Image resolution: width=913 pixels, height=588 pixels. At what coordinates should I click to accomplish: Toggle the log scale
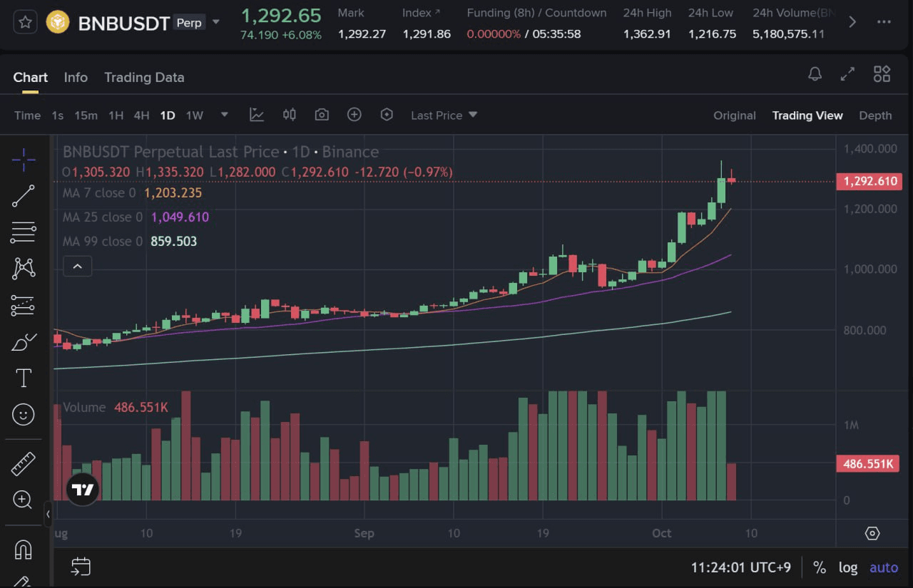[847, 567]
